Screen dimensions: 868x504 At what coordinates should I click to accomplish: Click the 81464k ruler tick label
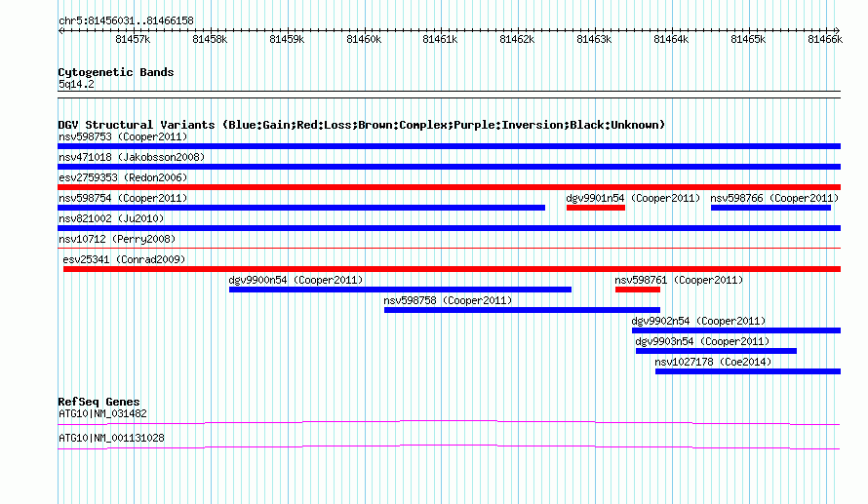(671, 39)
